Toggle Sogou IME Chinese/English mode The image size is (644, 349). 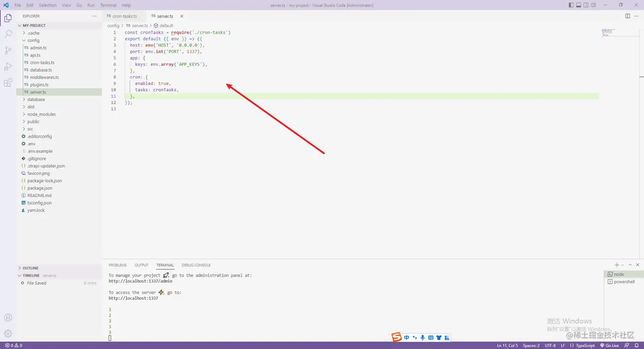tap(407, 337)
